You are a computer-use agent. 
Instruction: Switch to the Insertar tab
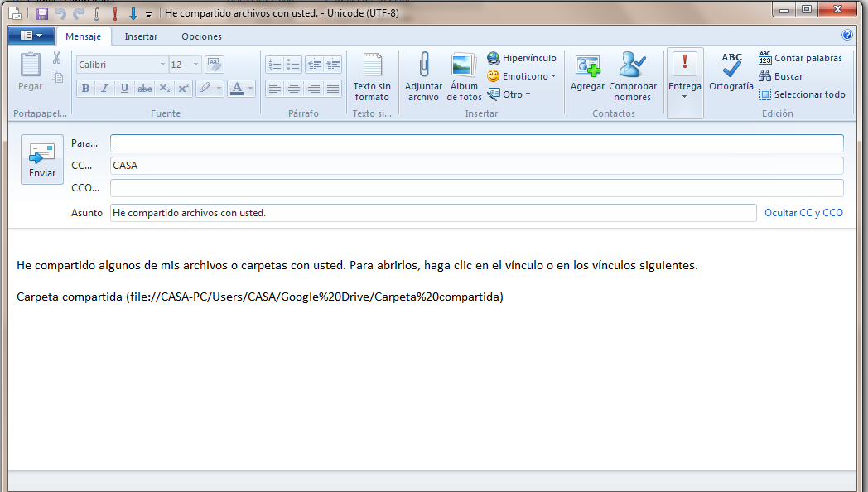(141, 36)
